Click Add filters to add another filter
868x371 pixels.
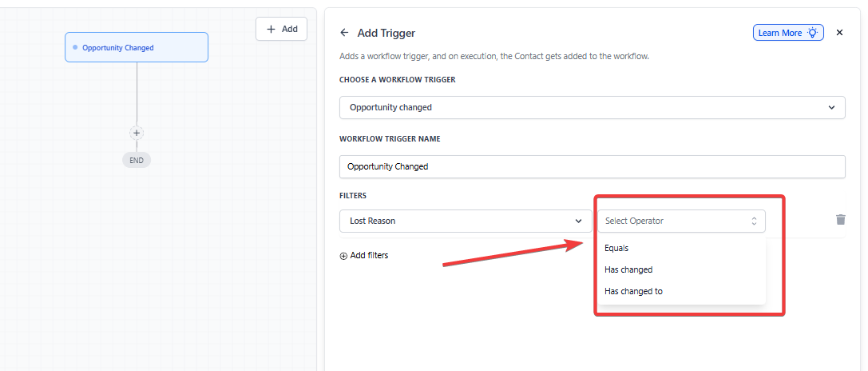coord(368,256)
